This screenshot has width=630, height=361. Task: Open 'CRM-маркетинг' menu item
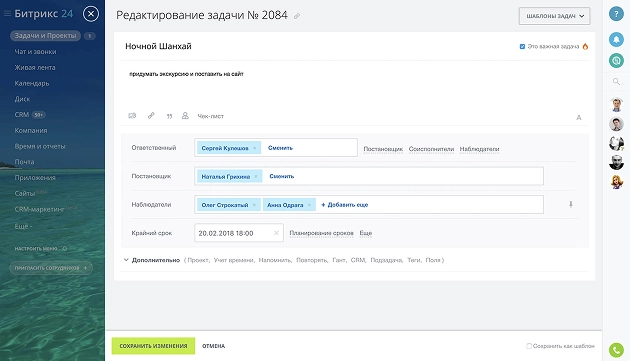click(x=39, y=209)
